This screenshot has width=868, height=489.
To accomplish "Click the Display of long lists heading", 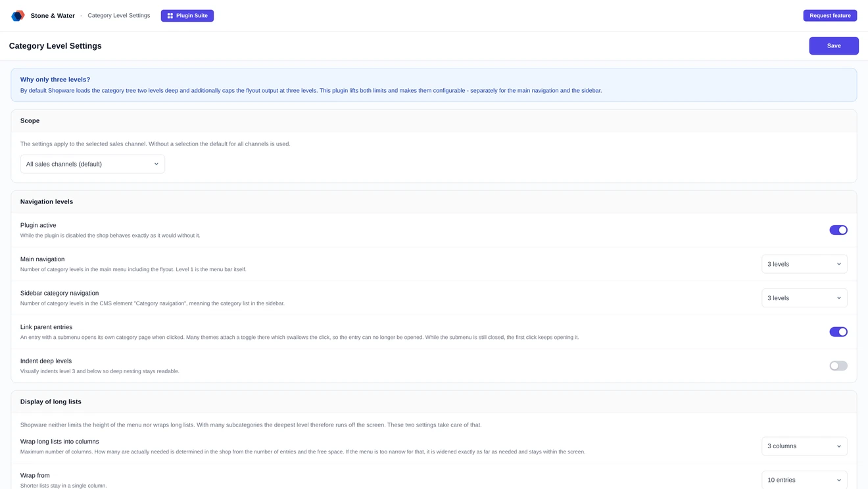I will pyautogui.click(x=51, y=401).
